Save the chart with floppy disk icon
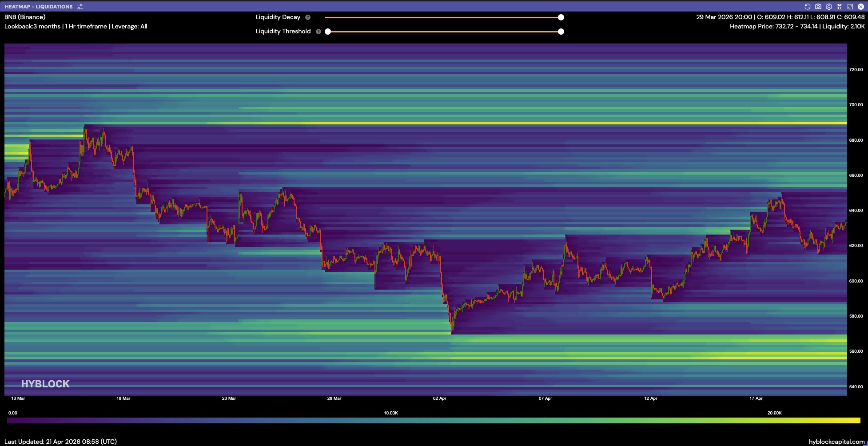Image resolution: width=868 pixels, height=446 pixels. 839,7
